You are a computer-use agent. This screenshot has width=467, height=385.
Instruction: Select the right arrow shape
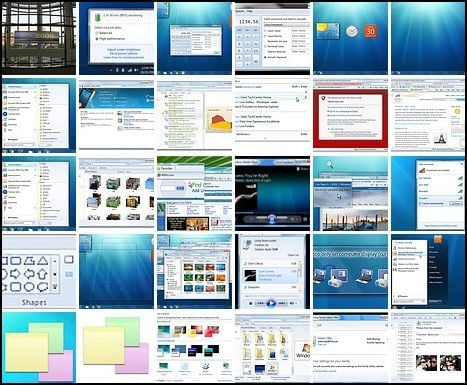click(16, 274)
